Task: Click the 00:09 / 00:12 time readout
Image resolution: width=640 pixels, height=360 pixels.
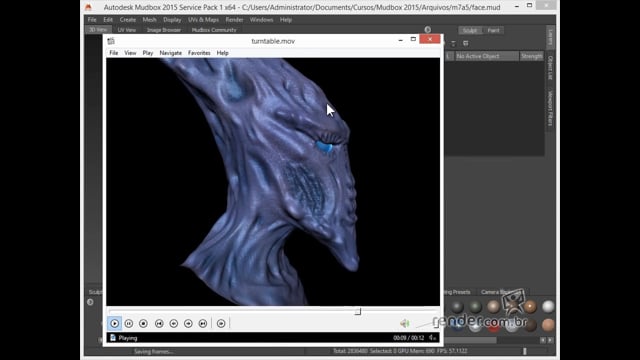Action: click(x=409, y=338)
